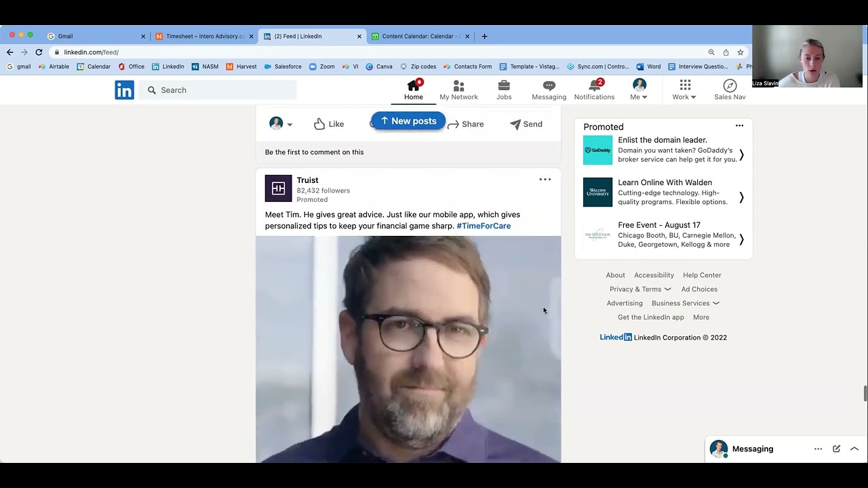Open the Messaging chat icon in navigation
868x488 pixels.
tap(549, 85)
